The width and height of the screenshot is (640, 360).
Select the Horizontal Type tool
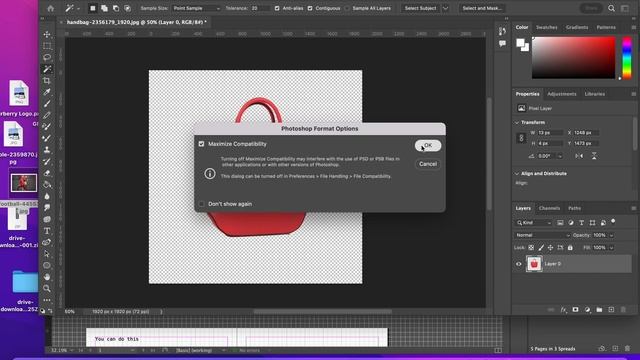47,231
